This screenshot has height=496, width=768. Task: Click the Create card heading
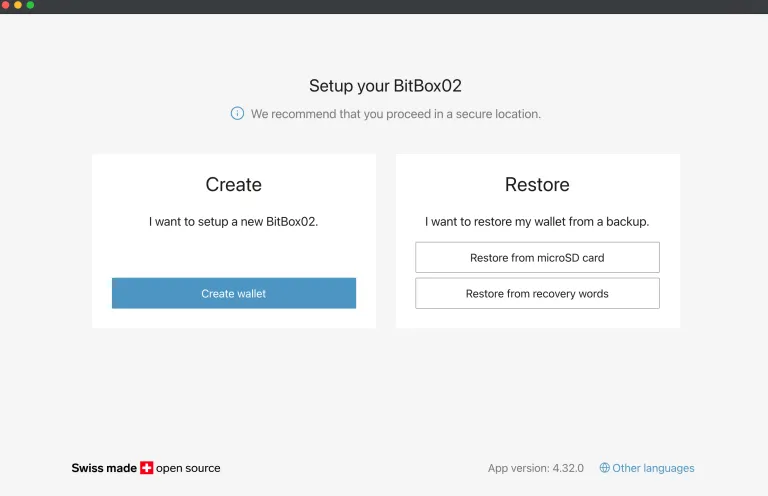point(233,185)
